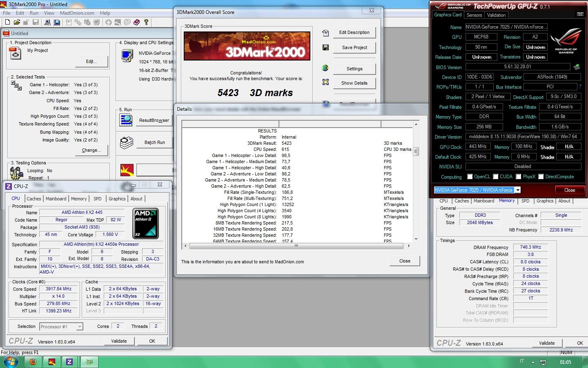Click the ResultBrowser magnifier toolbar icon
Image resolution: width=588 pixels, height=368 pixels.
57,22
